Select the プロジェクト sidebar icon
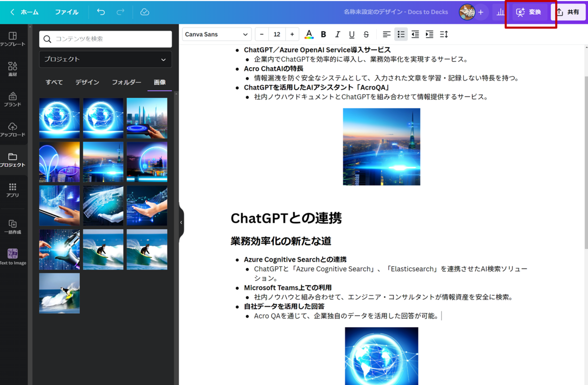The width and height of the screenshot is (588, 385). tap(13, 160)
